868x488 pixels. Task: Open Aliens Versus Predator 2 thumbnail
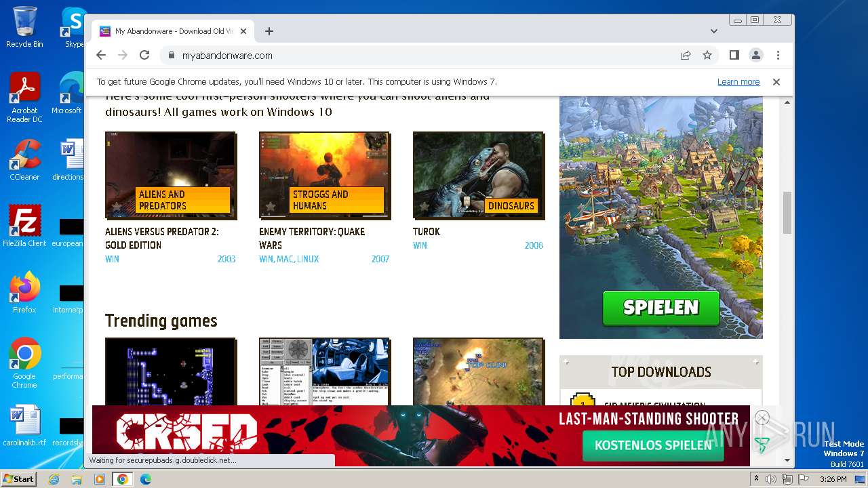(x=170, y=175)
